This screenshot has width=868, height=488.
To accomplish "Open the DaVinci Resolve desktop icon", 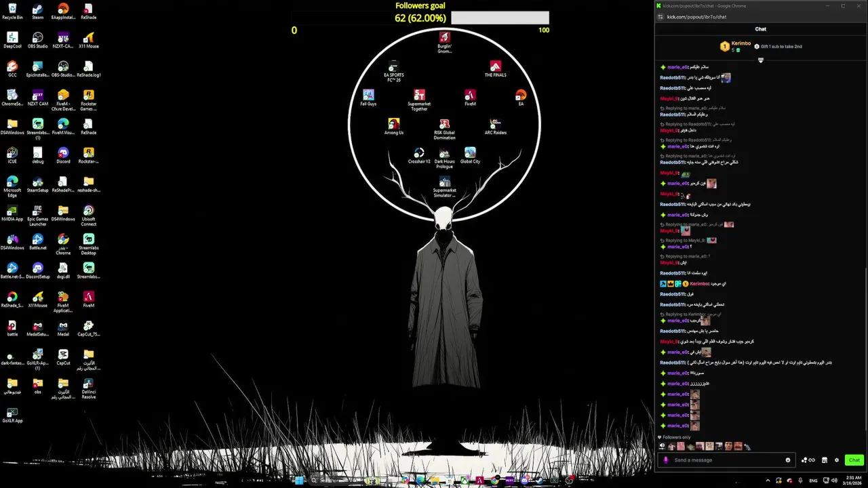I will click(x=88, y=387).
